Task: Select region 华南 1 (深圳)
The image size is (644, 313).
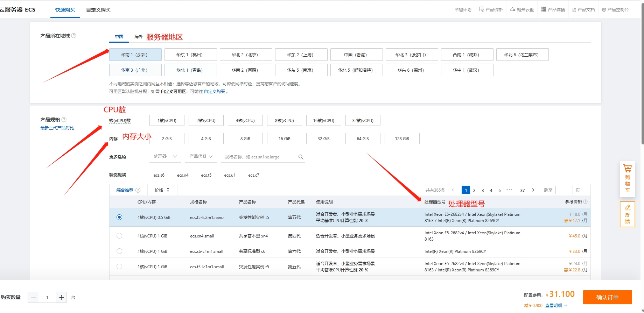Action: pos(135,55)
